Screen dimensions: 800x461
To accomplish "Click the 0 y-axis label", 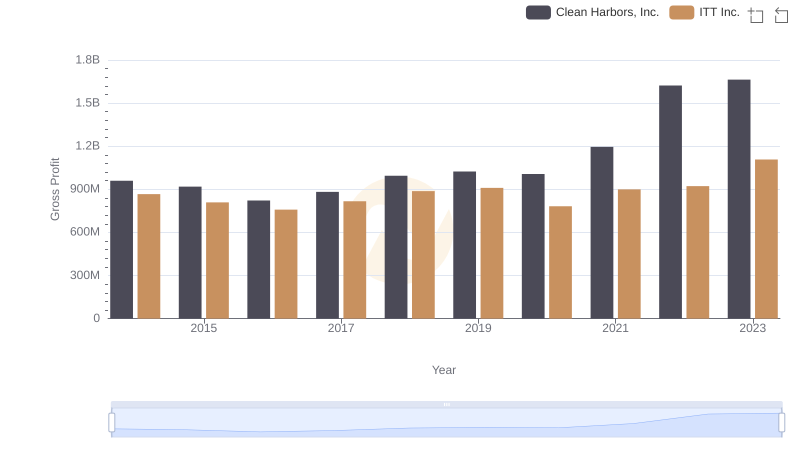I will click(x=96, y=318).
